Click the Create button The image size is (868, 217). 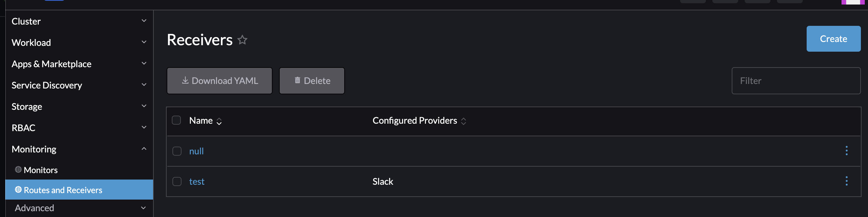pyautogui.click(x=833, y=38)
